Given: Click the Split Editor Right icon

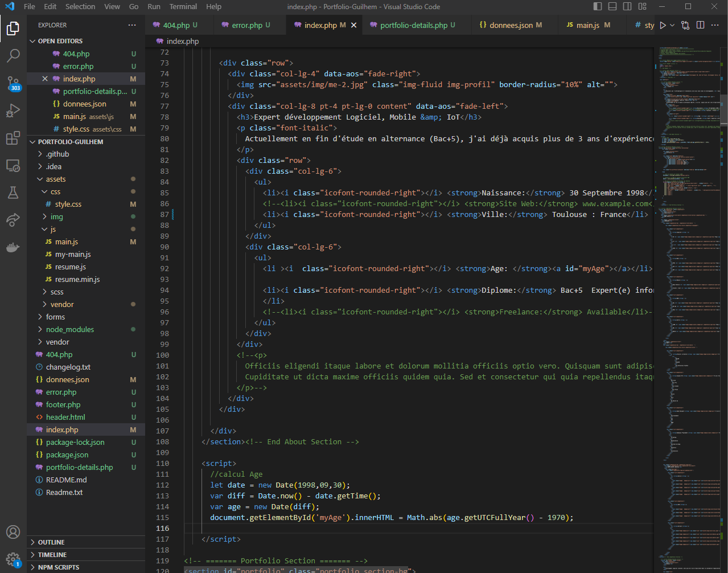Looking at the screenshot, I should [700, 25].
